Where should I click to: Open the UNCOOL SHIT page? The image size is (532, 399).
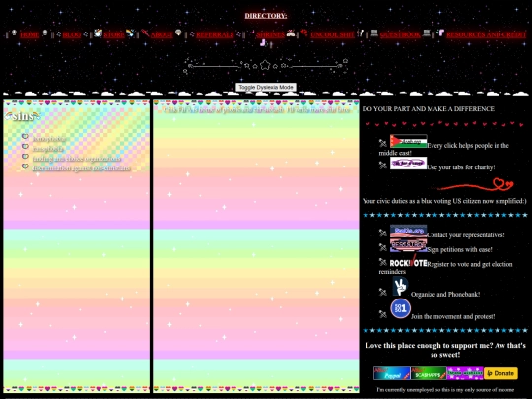click(x=332, y=34)
